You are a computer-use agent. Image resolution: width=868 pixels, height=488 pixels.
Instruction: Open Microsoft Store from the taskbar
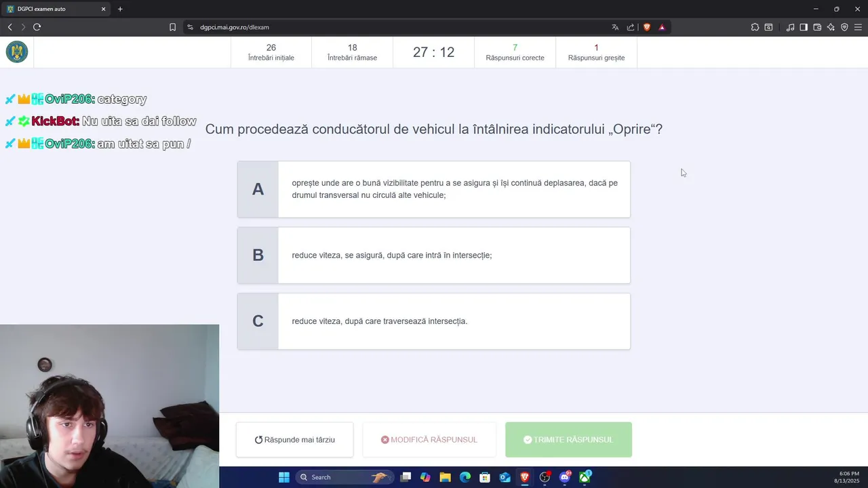[485, 477]
